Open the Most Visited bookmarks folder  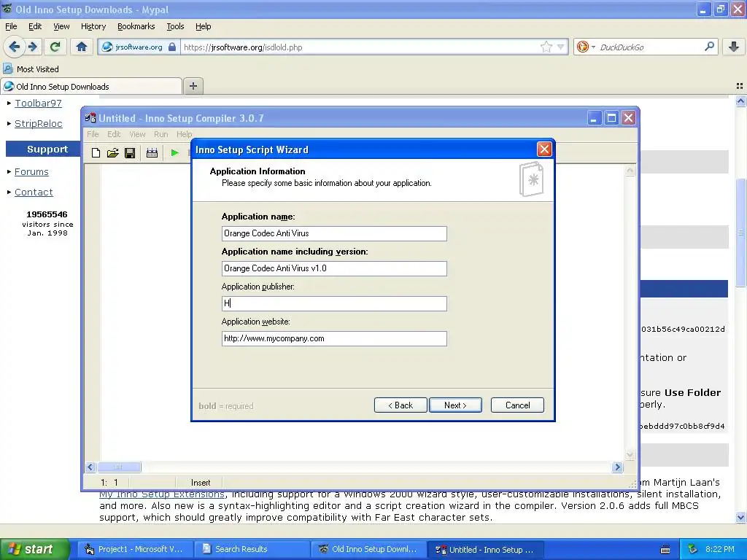pyautogui.click(x=31, y=69)
